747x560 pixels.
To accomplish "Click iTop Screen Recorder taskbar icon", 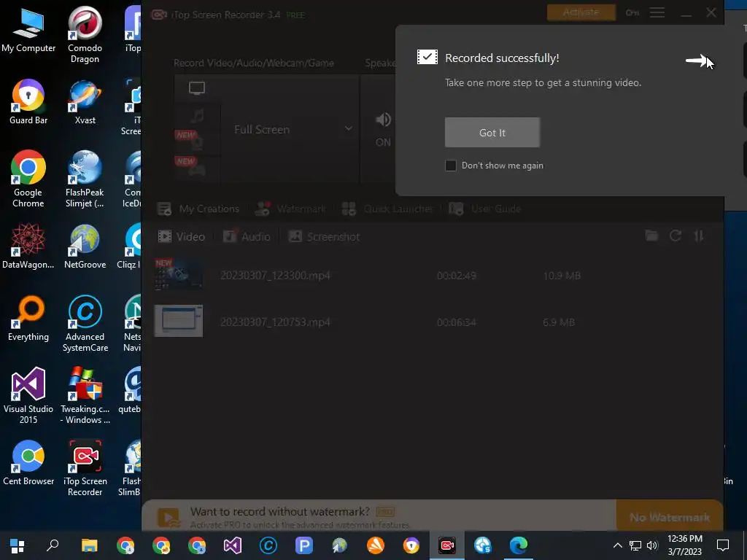I will tap(447, 545).
